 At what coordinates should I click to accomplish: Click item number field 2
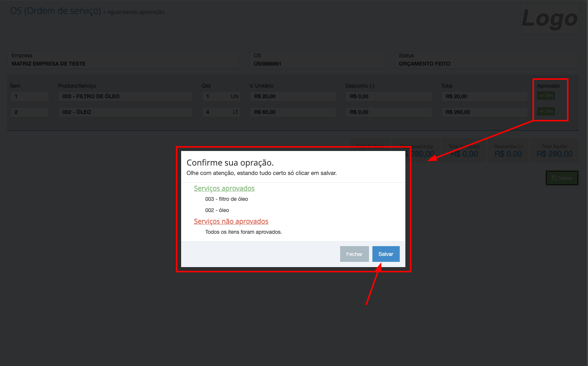pyautogui.click(x=29, y=112)
